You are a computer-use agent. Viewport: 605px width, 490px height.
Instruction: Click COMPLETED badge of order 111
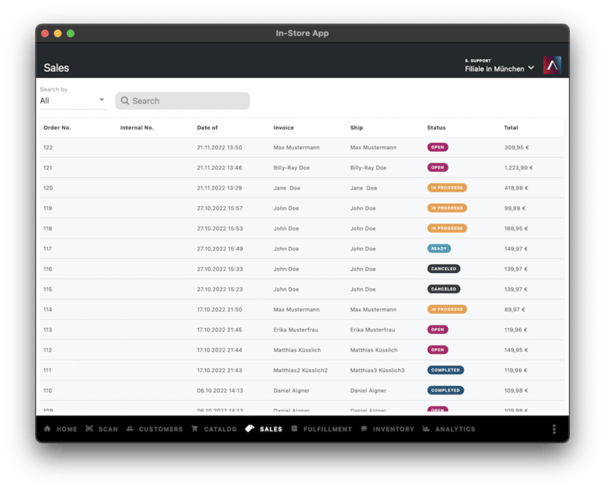(445, 370)
